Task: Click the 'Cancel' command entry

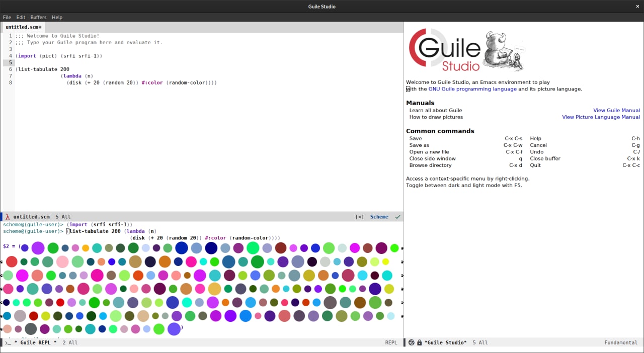Action: pos(538,145)
